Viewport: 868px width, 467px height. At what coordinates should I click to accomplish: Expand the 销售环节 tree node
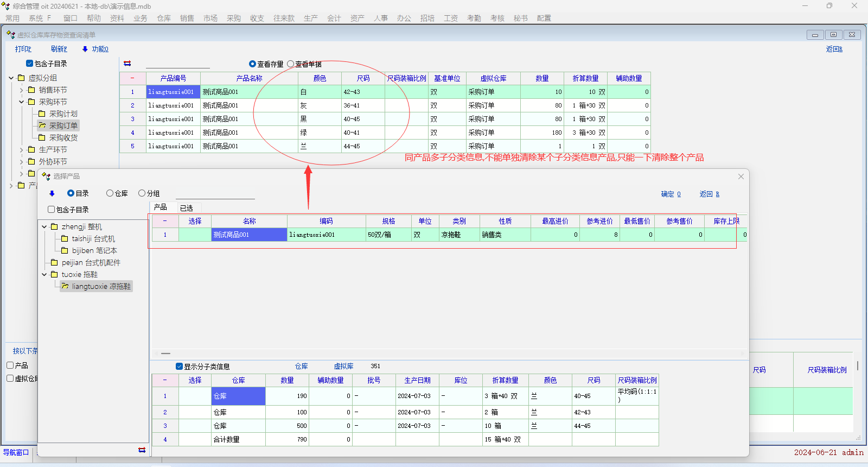(22, 90)
